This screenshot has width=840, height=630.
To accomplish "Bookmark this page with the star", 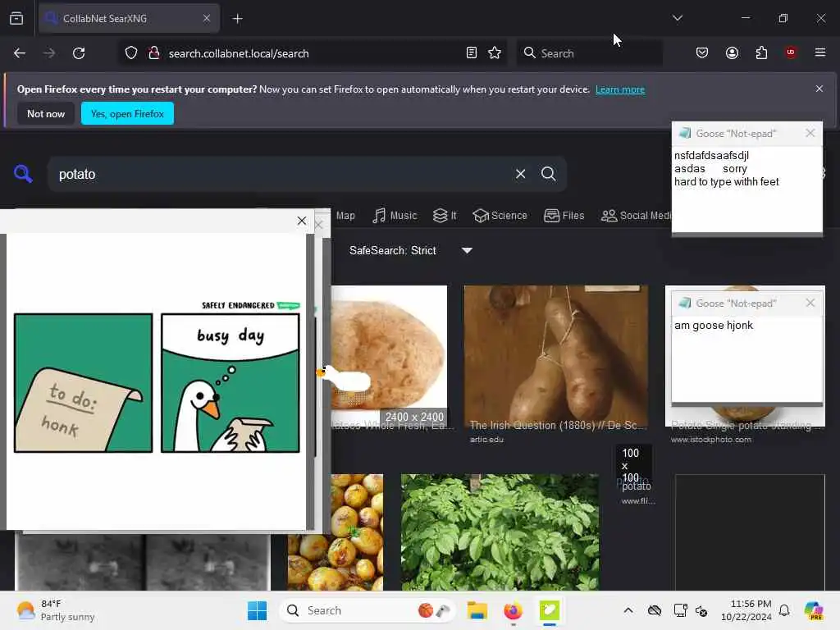I will click(495, 53).
